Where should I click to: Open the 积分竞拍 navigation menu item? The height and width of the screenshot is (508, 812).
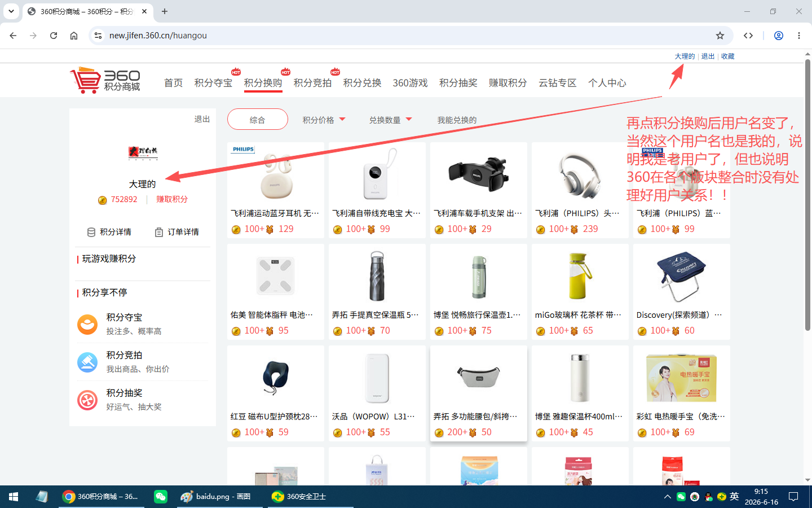point(312,83)
